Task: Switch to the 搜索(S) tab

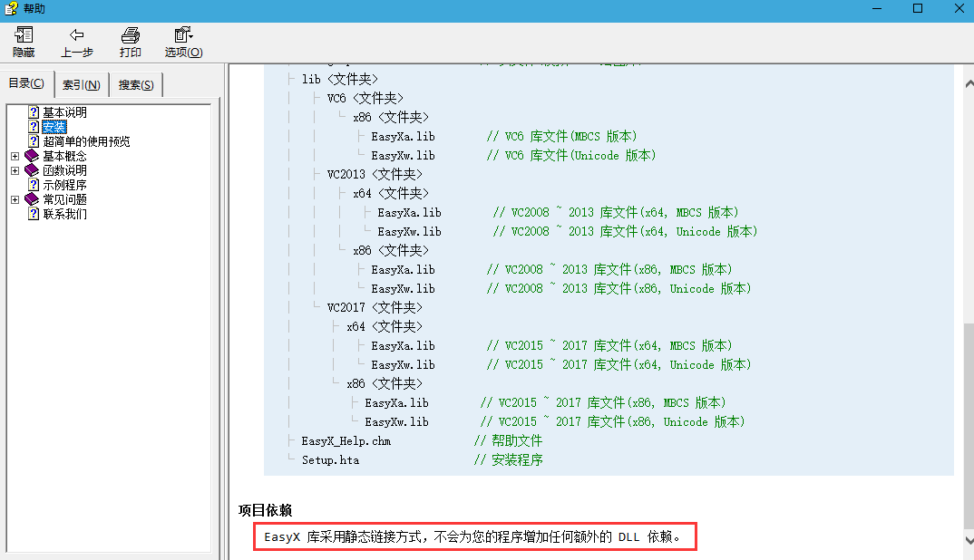Action: (134, 83)
